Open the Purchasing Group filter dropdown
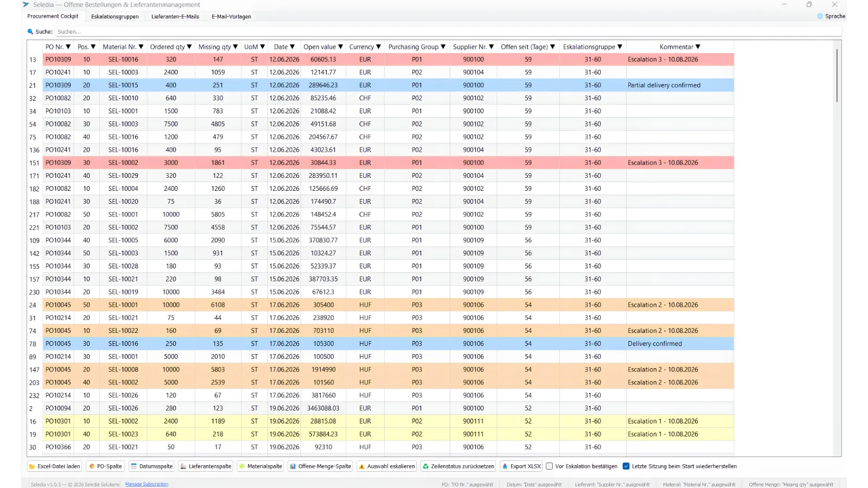 click(x=443, y=47)
